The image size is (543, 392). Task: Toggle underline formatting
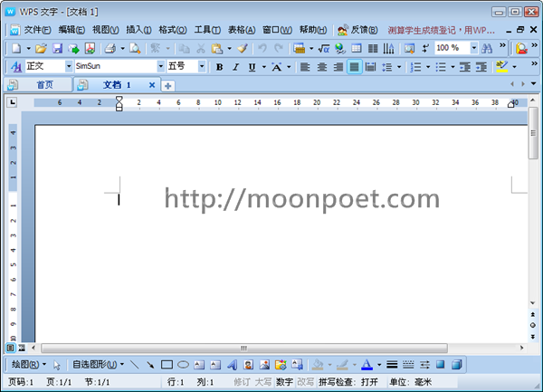click(252, 67)
